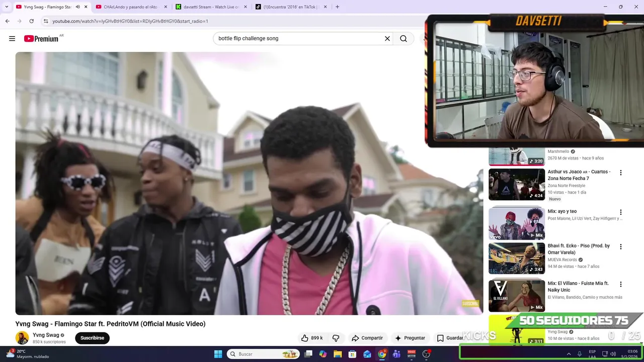Image resolution: width=644 pixels, height=362 pixels.
Task: Open File Explorer from the taskbar
Action: (338, 354)
